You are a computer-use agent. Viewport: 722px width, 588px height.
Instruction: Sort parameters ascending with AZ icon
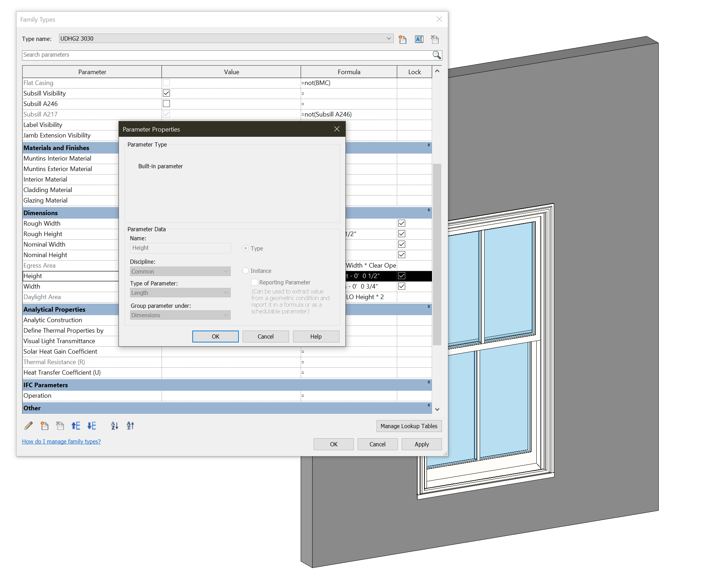[x=114, y=426]
